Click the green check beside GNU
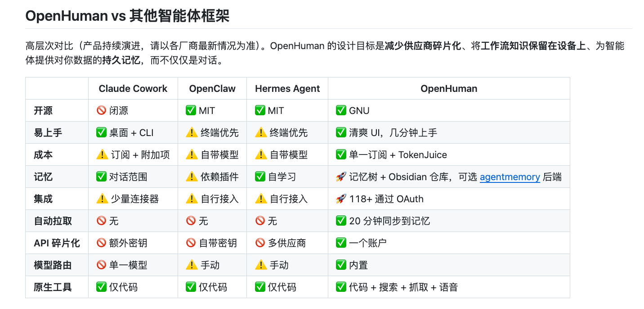 [341, 111]
